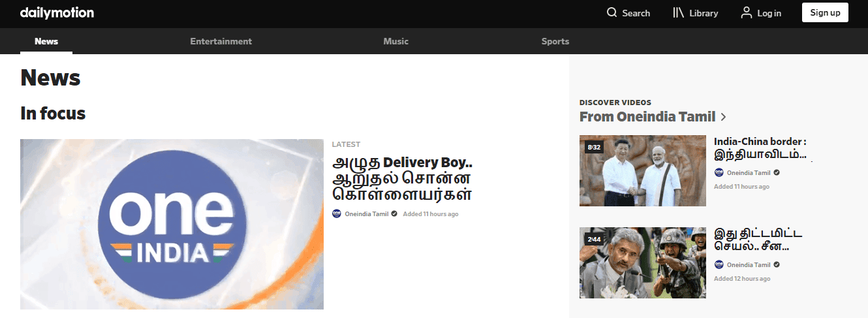Open the Sports tab
This screenshot has width=868, height=318.
coord(555,41)
